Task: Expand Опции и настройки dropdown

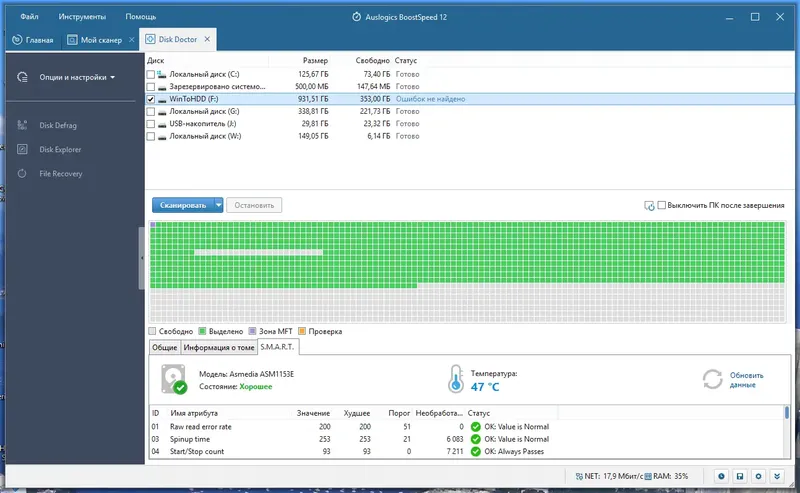Action: (77, 77)
